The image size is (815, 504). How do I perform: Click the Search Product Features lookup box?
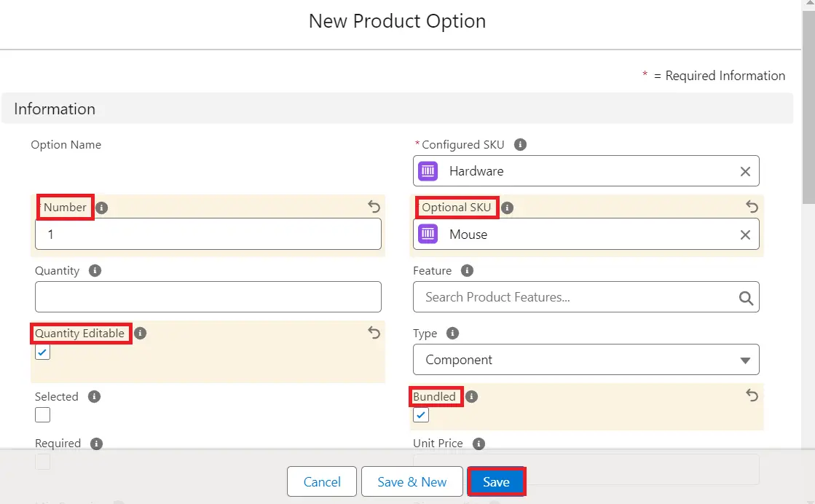click(575, 297)
